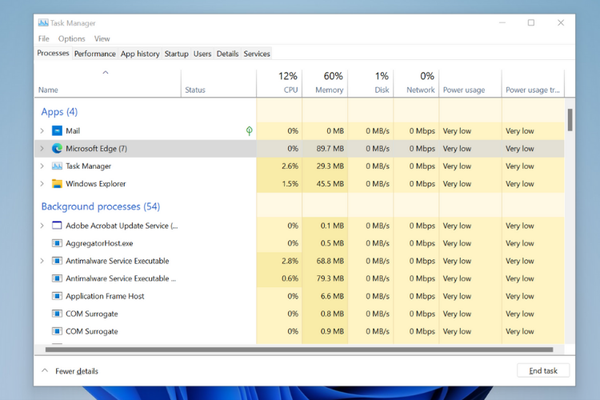This screenshot has height=400, width=600.
Task: Switch to the Performance tab
Action: [x=95, y=54]
